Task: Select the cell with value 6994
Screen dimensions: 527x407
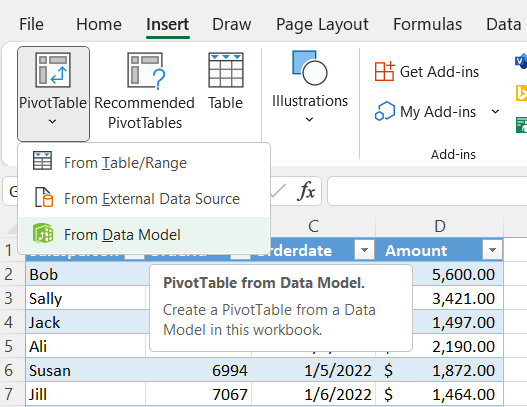Action: coord(199,370)
